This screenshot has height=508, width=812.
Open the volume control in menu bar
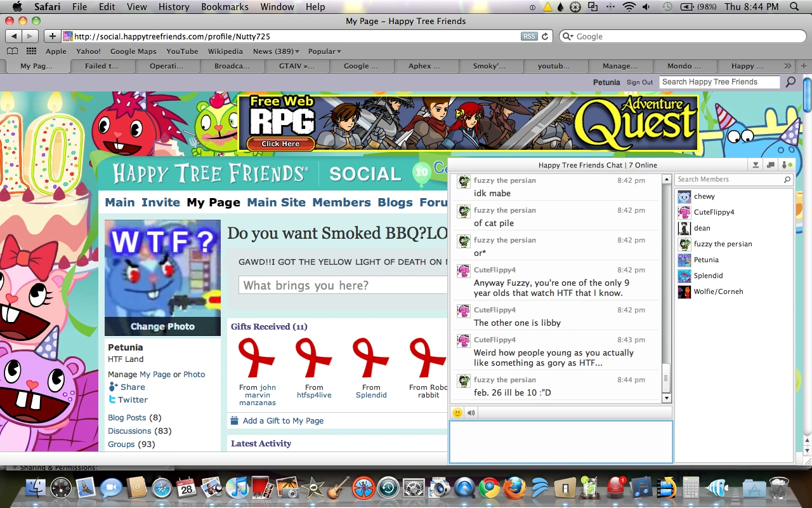pos(646,7)
